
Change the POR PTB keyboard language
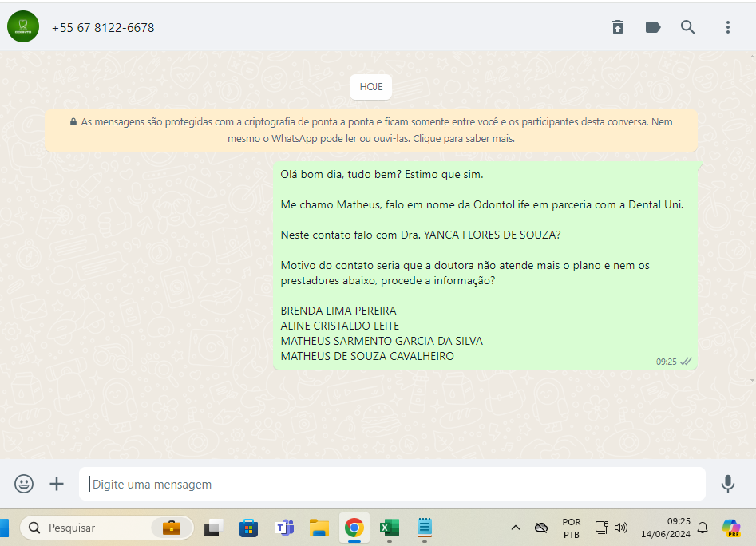pyautogui.click(x=572, y=528)
